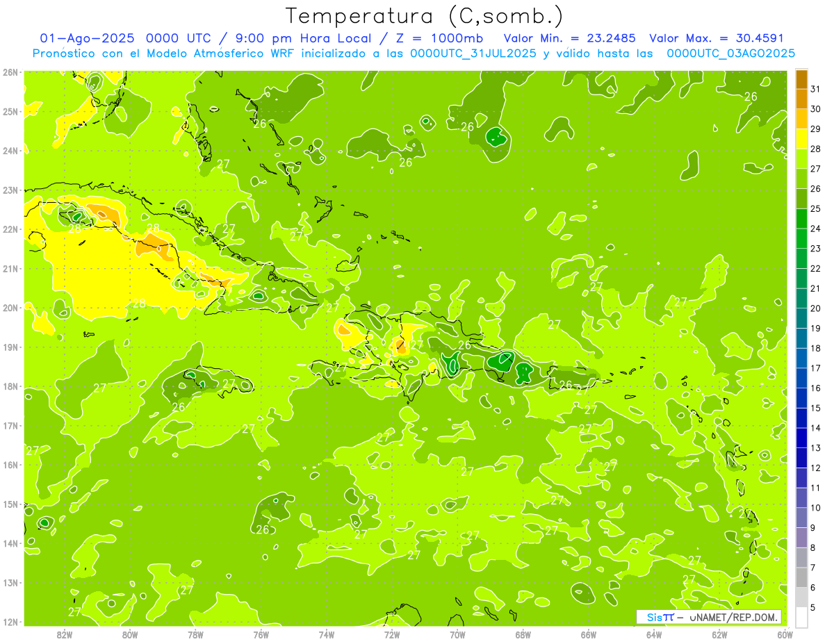
Task: Click the 76W longitude axis label
Action: click(x=261, y=634)
